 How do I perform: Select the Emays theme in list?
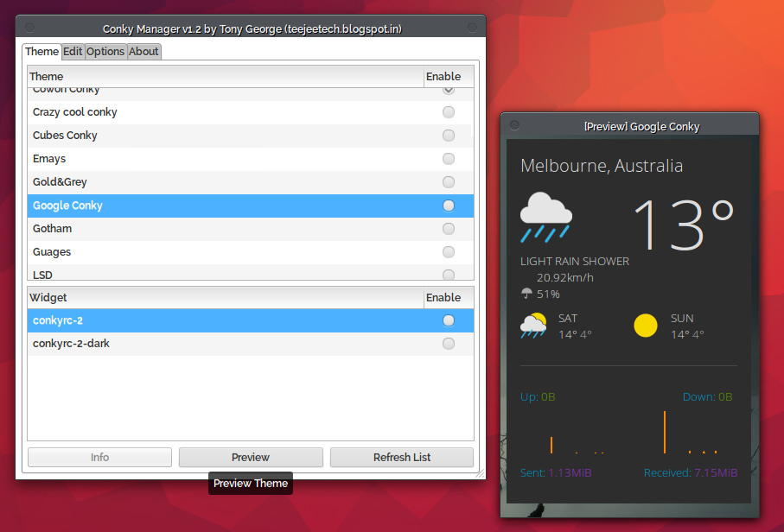point(49,159)
